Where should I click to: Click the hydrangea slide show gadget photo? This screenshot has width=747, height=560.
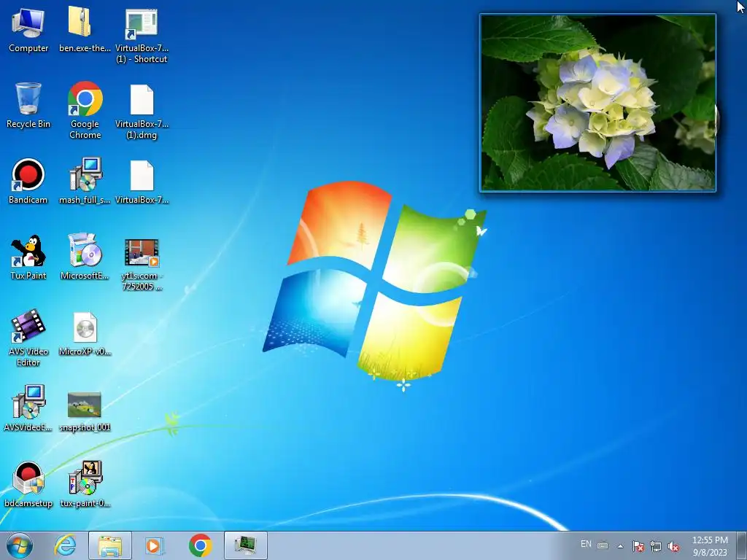point(598,103)
